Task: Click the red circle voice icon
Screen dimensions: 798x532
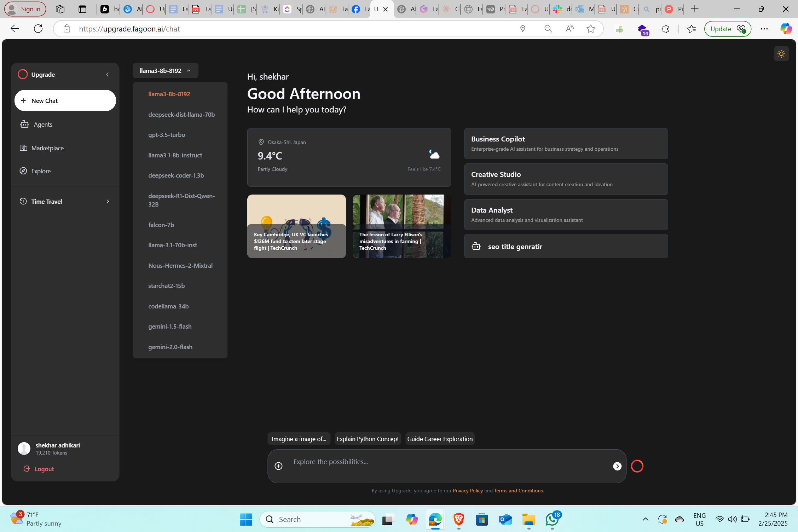Action: point(637,466)
